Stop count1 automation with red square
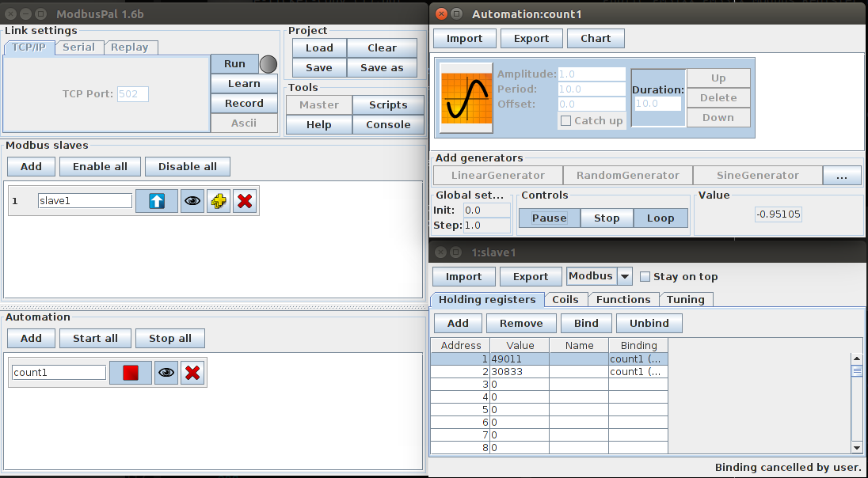Image resolution: width=868 pixels, height=478 pixels. click(x=130, y=373)
